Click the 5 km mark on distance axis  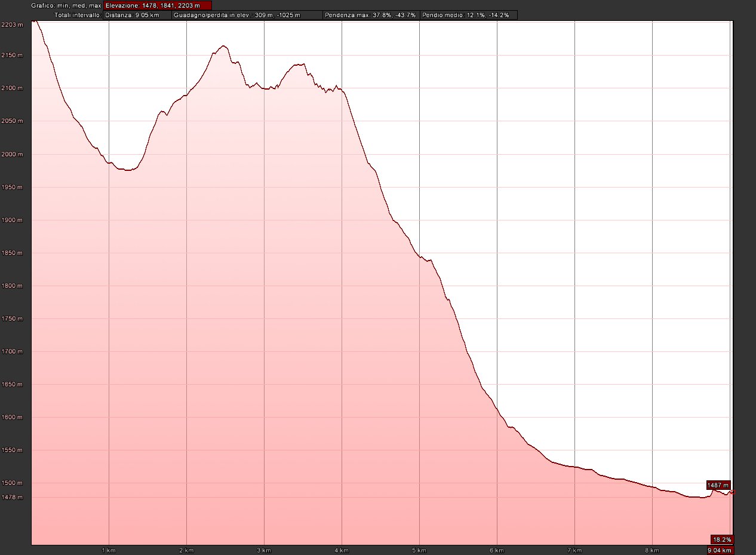pyautogui.click(x=419, y=550)
